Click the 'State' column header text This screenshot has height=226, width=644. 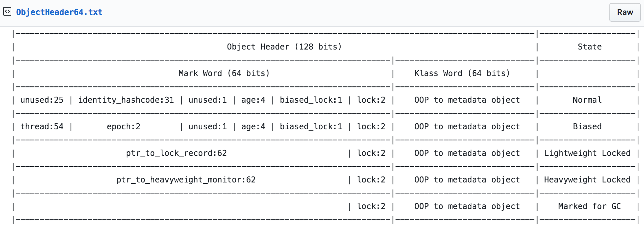coord(589,47)
